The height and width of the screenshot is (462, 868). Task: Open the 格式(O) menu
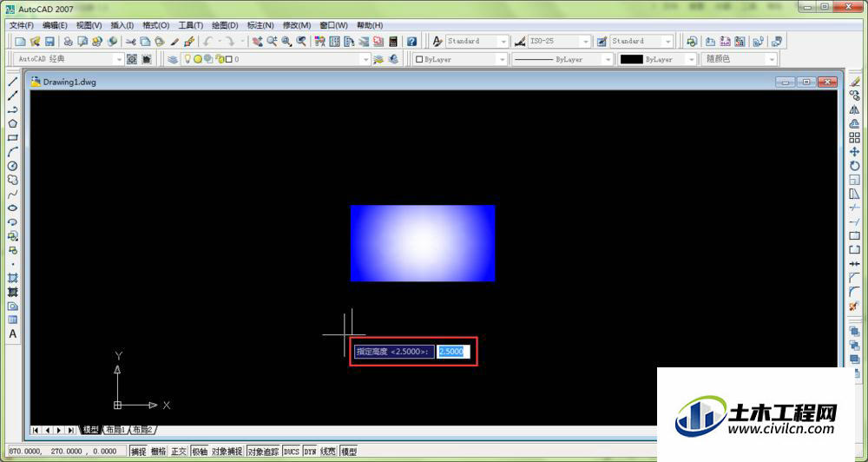coord(156,25)
